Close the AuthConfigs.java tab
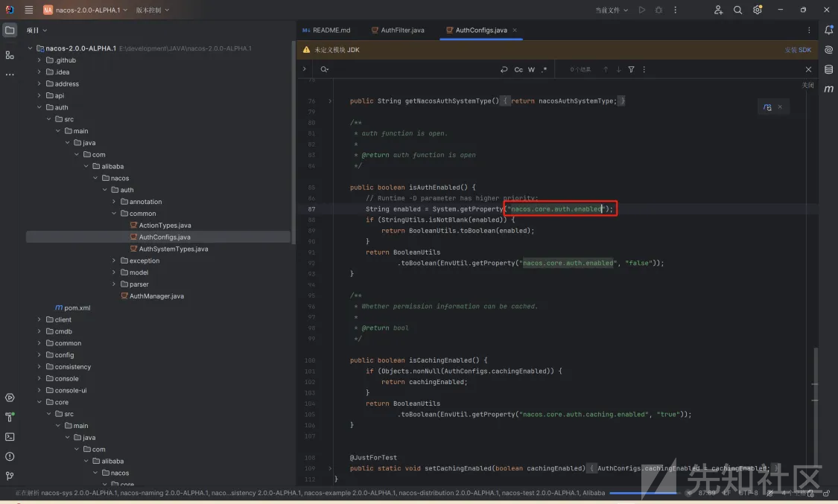This screenshot has width=838, height=504. [x=515, y=30]
